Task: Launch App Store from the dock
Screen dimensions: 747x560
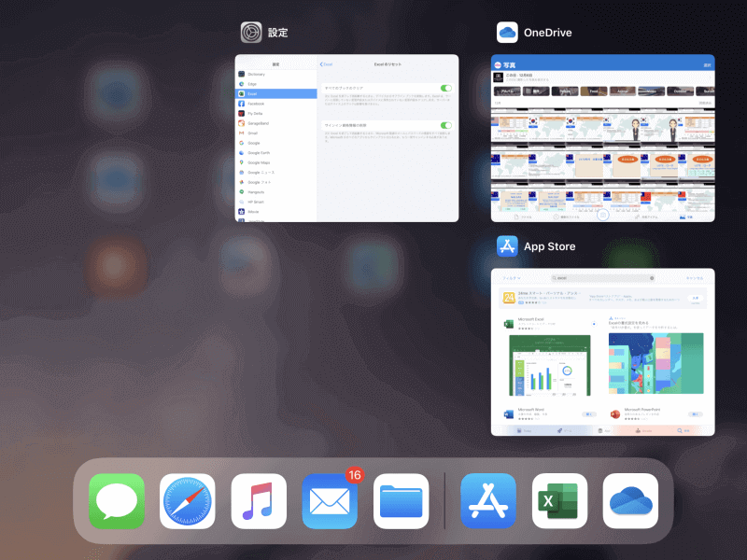Action: point(488,501)
